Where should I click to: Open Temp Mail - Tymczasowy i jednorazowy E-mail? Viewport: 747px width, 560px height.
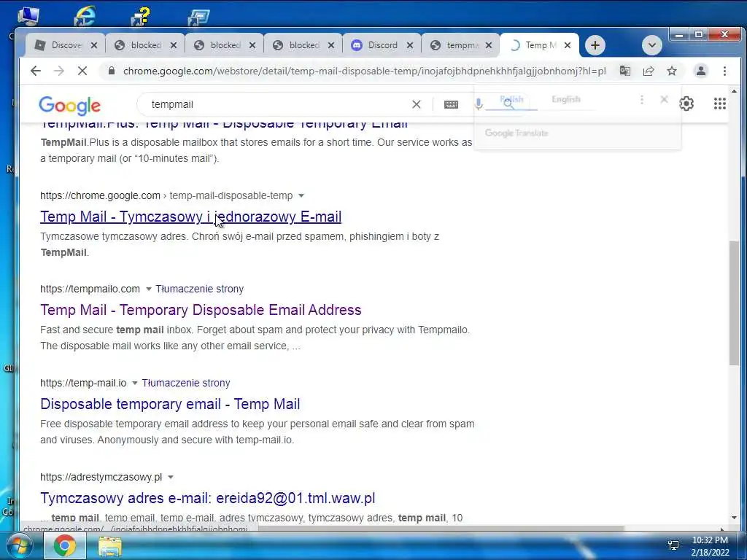tap(190, 216)
